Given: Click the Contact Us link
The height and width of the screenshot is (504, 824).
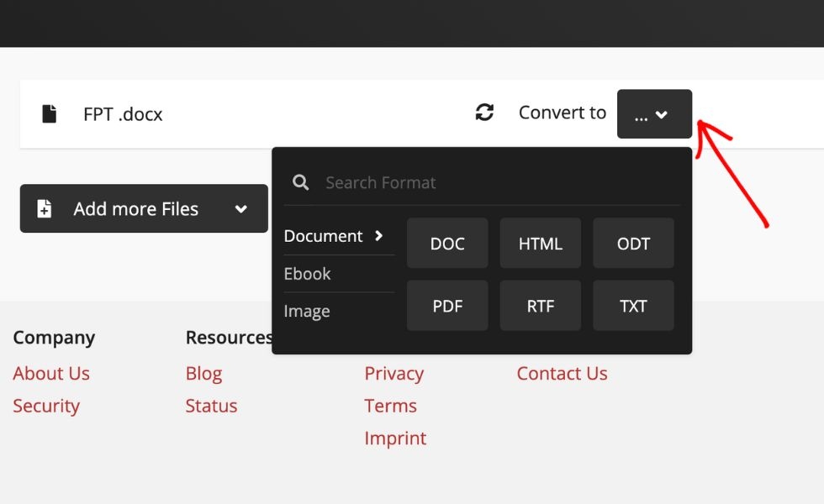Looking at the screenshot, I should pyautogui.click(x=562, y=373).
